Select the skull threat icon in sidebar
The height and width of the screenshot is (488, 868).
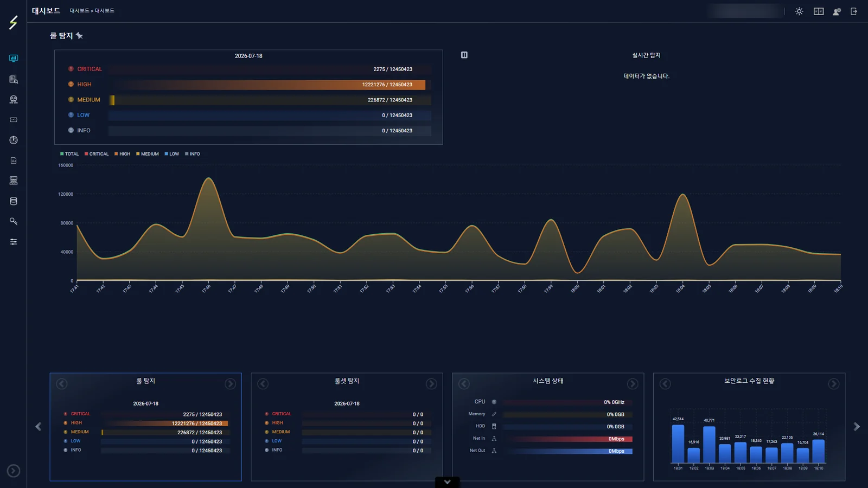pos(14,99)
